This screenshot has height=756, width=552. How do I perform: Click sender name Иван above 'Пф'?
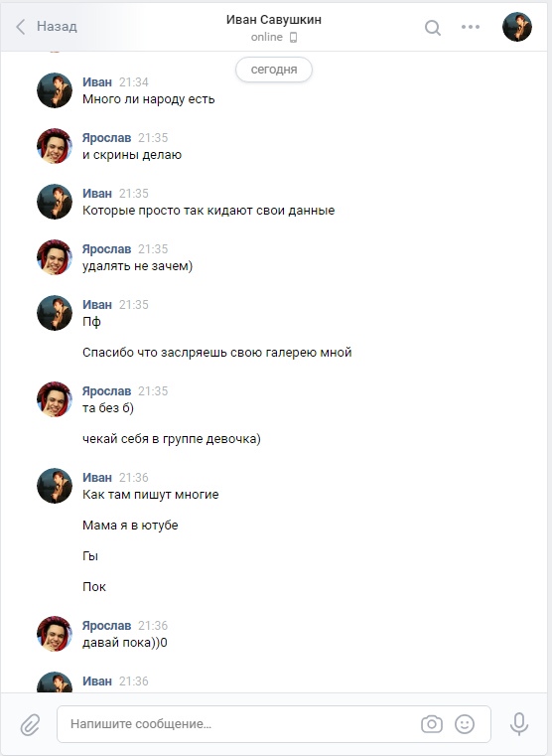click(97, 305)
